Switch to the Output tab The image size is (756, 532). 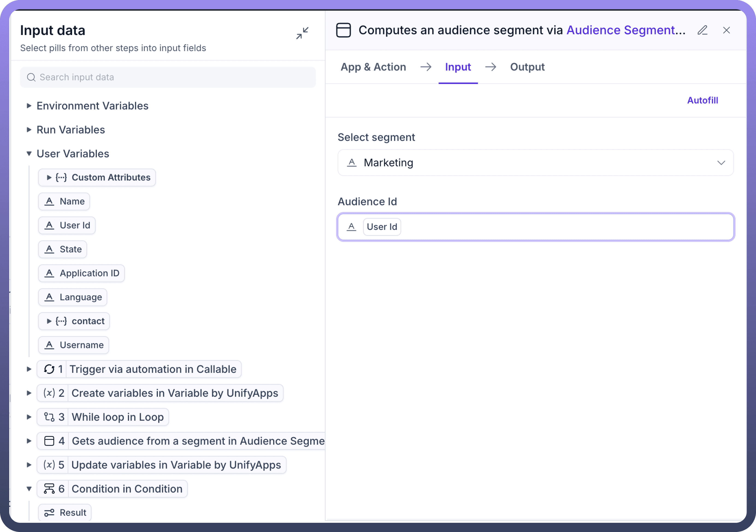(x=527, y=67)
